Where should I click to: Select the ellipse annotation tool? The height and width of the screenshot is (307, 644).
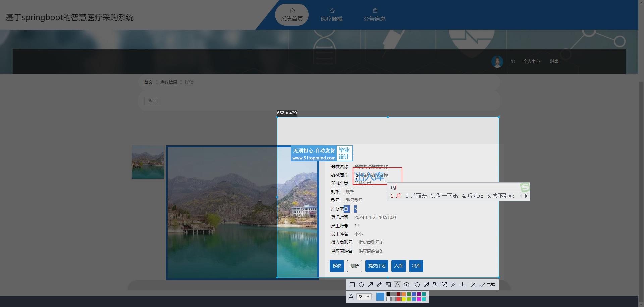tap(361, 285)
